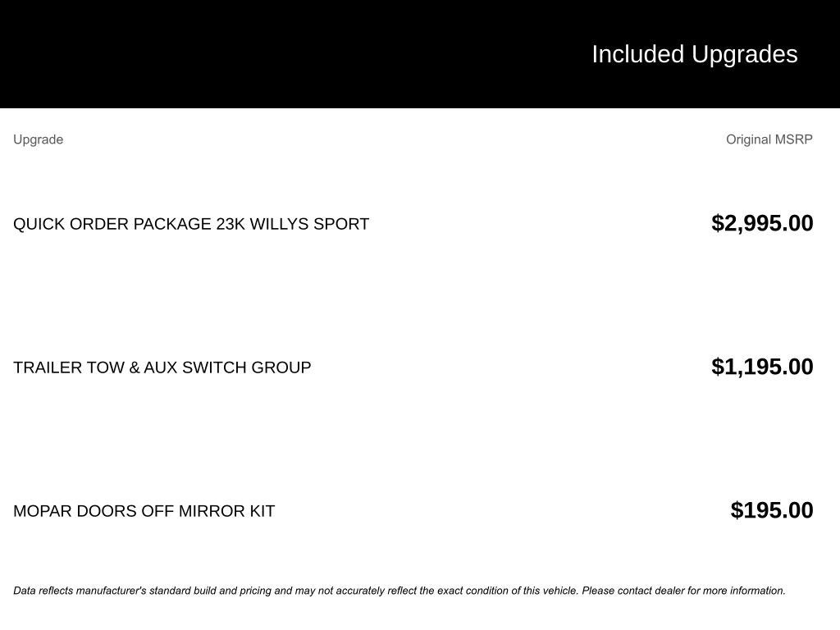Image resolution: width=840 pixels, height=630 pixels.
Task: Click the $1,195.00 price
Action: [762, 367]
